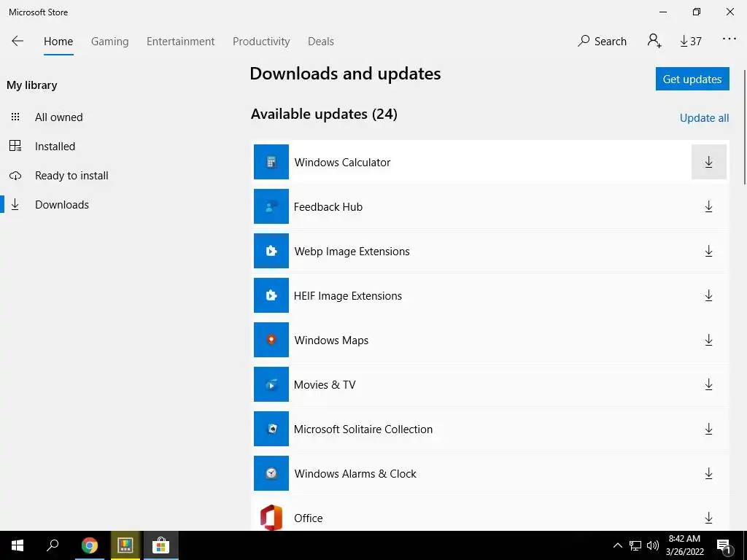Download the Windows Maps update
Viewport: 747px width, 560px height.
(x=708, y=340)
